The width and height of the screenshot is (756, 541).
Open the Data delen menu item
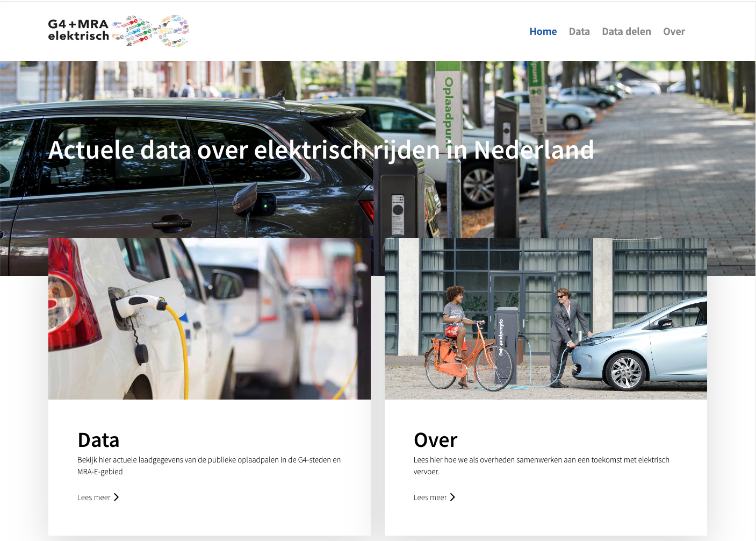click(626, 32)
